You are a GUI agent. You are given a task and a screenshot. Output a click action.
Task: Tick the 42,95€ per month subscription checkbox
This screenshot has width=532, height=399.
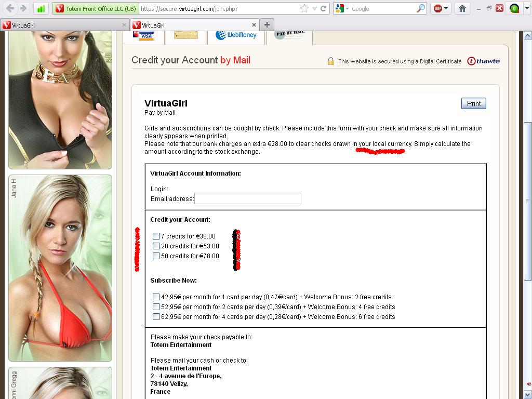click(x=156, y=297)
